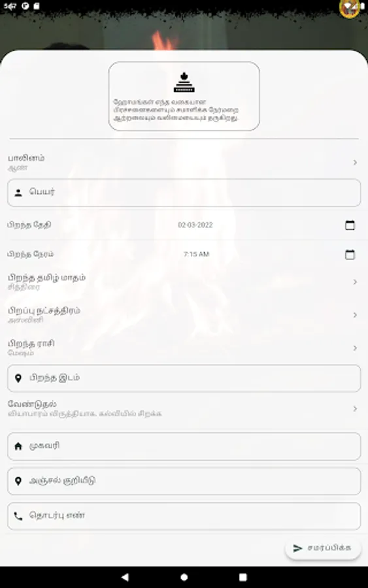Viewport: 368px width, 588px height.
Task: Tap Android home navigation button
Action: coord(184,577)
